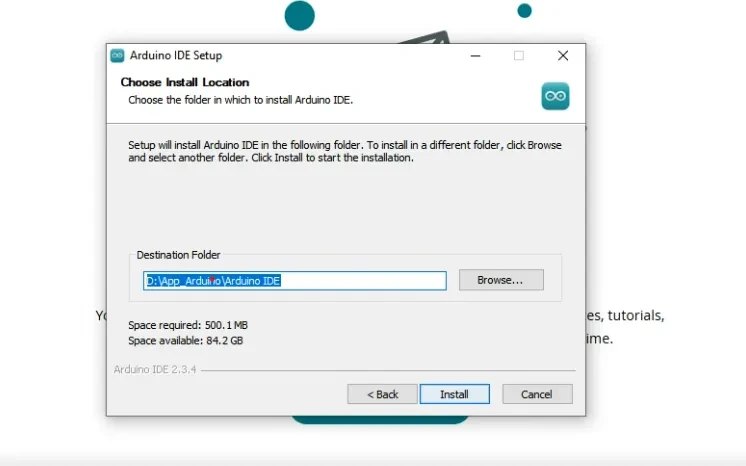Close the Arduino IDE Setup window

(563, 56)
